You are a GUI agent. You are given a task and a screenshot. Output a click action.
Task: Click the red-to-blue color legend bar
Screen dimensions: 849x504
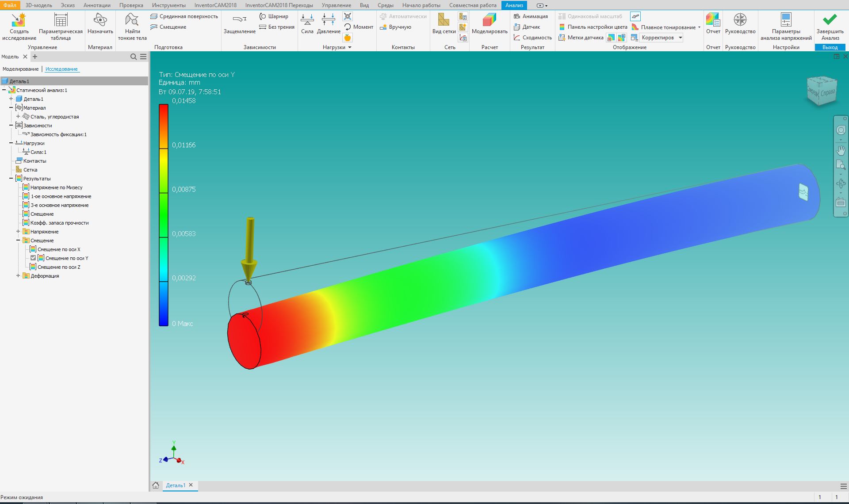[x=164, y=215]
